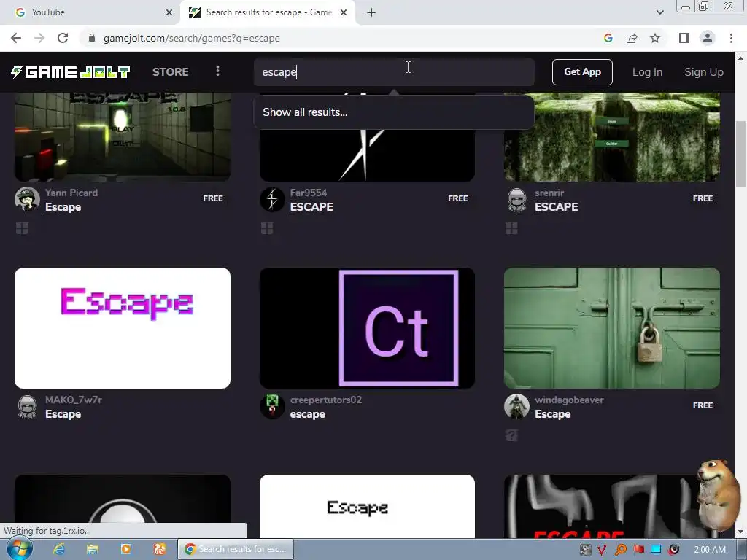Click the address bar URL
This screenshot has height=560, width=747.
click(192, 38)
